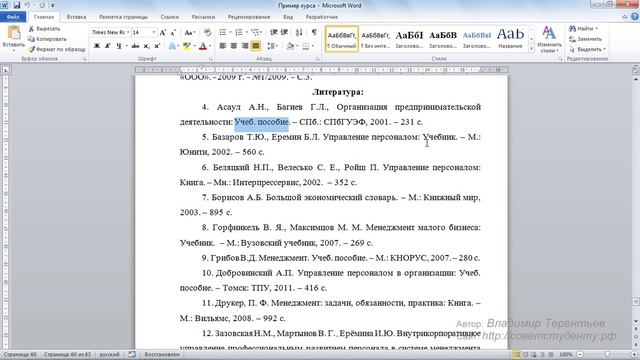Clear formatting with the eraser icon
The image size is (640, 360).
(x=207, y=33)
